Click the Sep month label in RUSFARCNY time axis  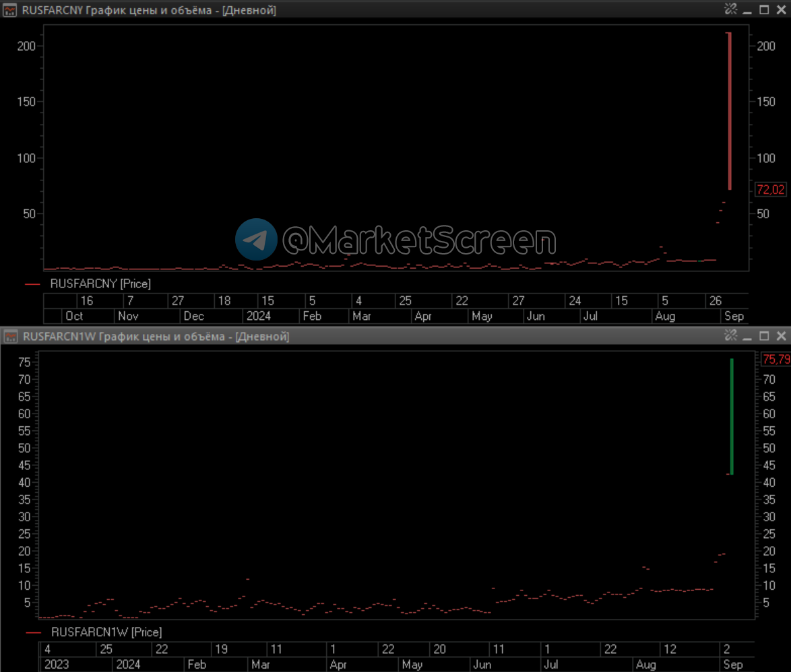point(734,316)
